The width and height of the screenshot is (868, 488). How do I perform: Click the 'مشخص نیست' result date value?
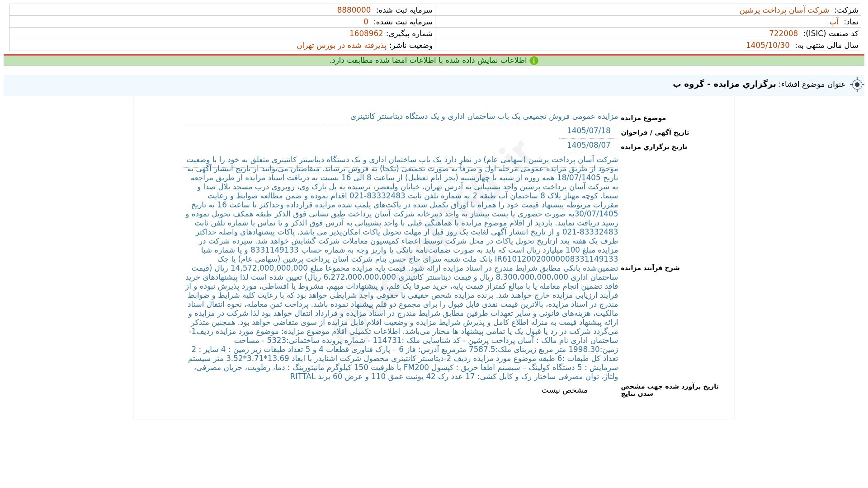(564, 390)
